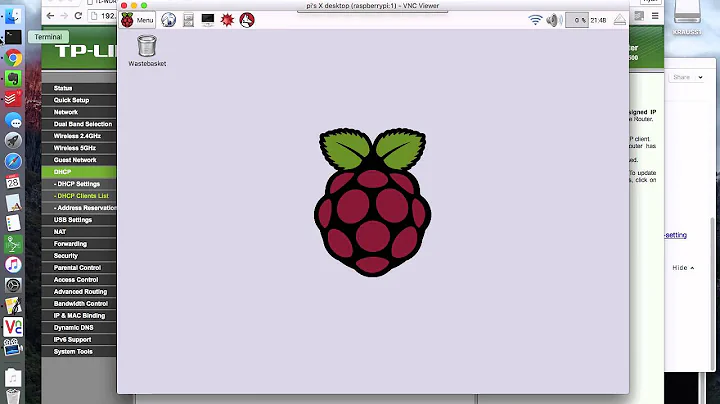This screenshot has height=404, width=720.
Task: Click the eject icon in Pi taskbar
Action: [x=619, y=20]
